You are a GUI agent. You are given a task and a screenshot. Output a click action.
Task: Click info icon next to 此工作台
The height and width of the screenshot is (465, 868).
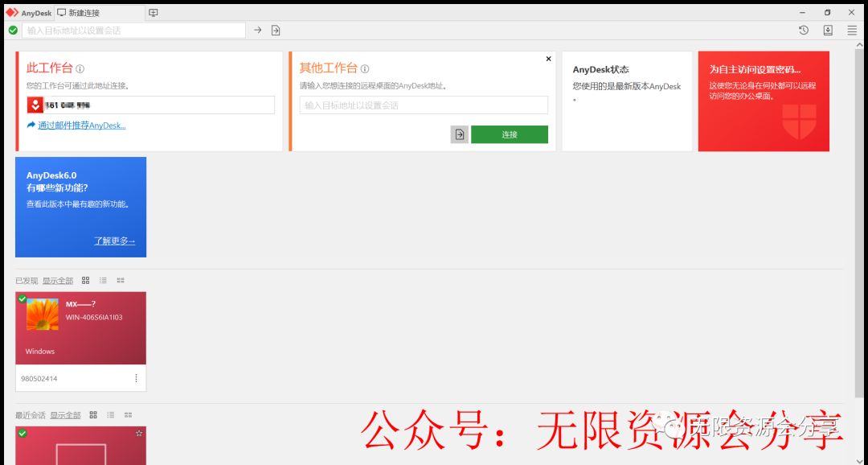coord(80,68)
